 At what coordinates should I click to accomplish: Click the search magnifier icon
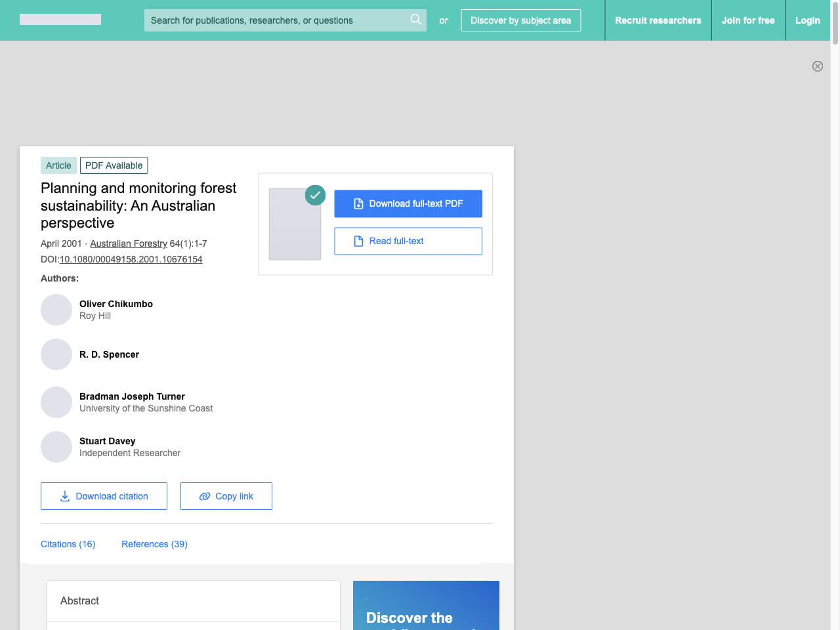[x=415, y=20]
